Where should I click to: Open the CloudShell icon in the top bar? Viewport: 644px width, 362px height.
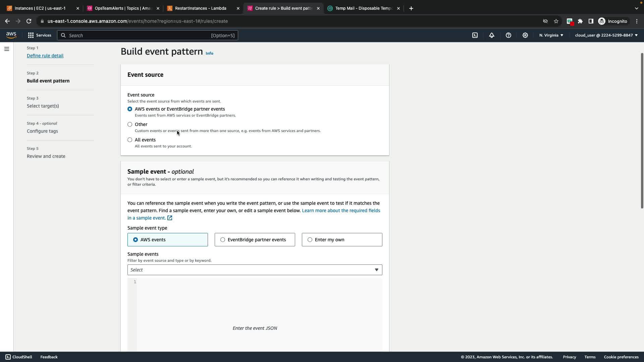point(475,35)
